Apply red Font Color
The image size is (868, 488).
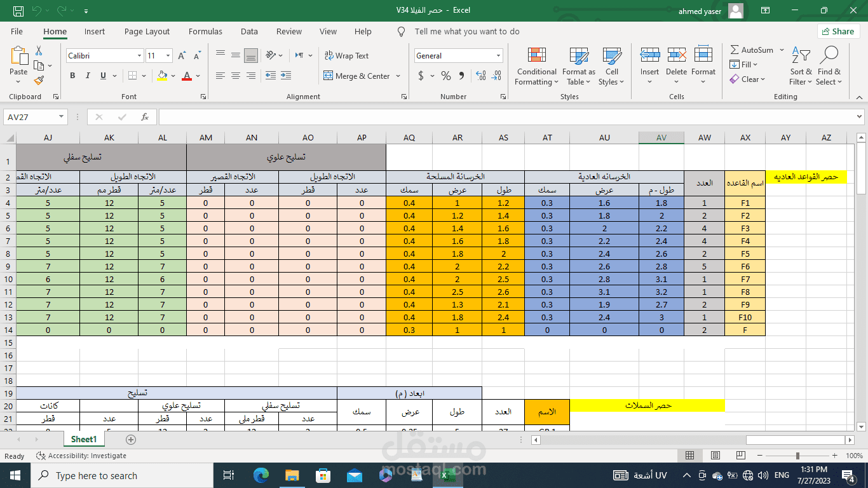[187, 76]
